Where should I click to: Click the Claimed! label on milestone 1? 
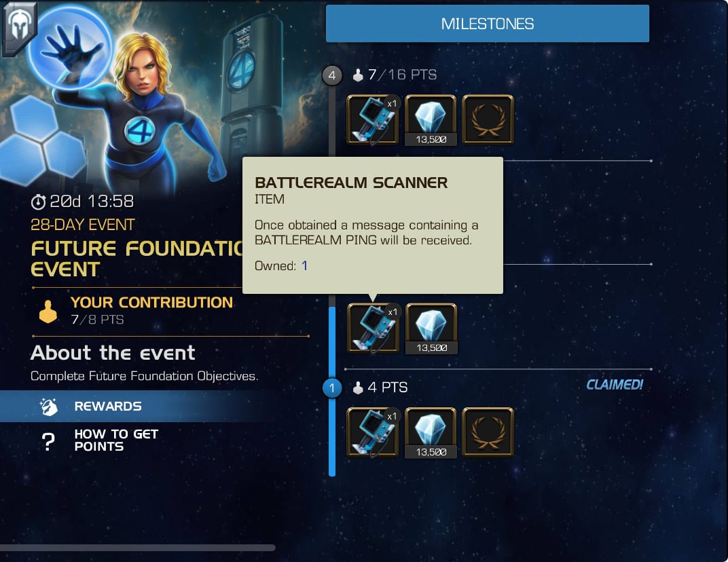(x=614, y=385)
